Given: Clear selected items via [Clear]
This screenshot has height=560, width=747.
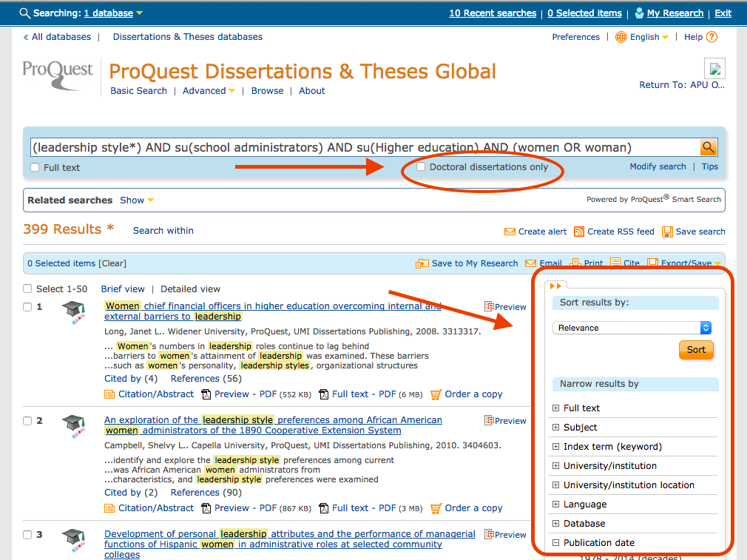Looking at the screenshot, I should [x=112, y=263].
